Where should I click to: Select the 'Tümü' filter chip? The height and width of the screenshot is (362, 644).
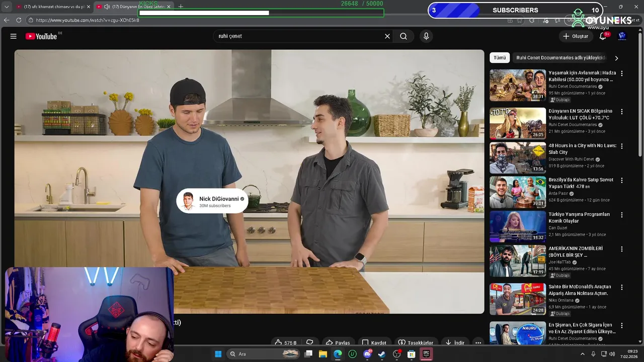[x=500, y=58]
